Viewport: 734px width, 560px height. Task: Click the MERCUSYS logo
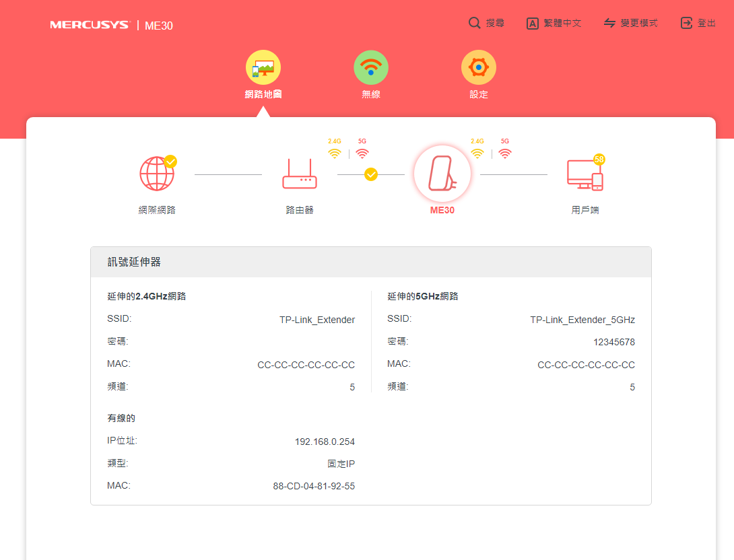90,26
